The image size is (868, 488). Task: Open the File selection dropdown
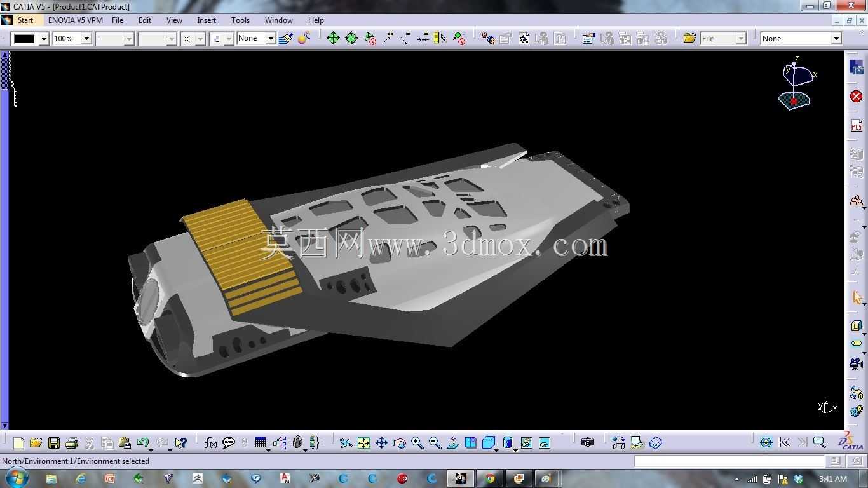[x=723, y=39]
